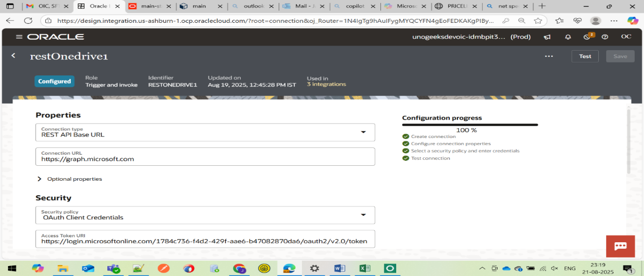Click the ORACLE logo
This screenshot has width=644, height=276.
pyautogui.click(x=56, y=37)
